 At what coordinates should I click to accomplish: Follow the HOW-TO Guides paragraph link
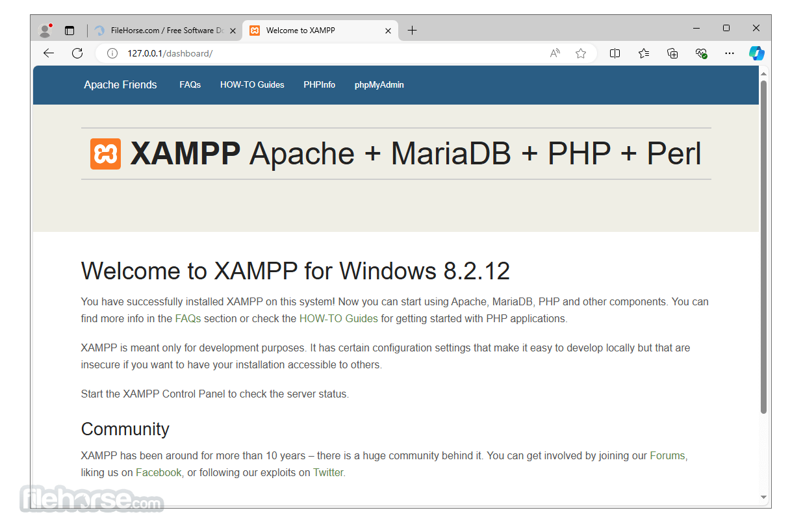[338, 318]
